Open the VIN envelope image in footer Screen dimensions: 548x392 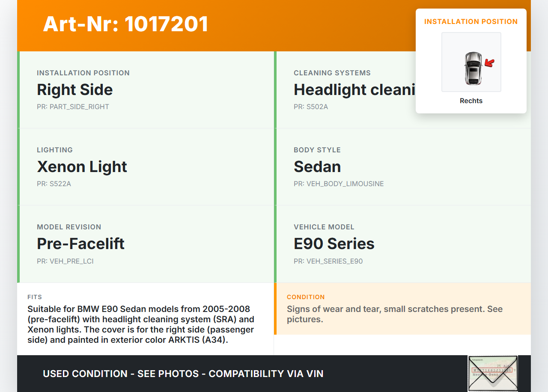click(492, 373)
